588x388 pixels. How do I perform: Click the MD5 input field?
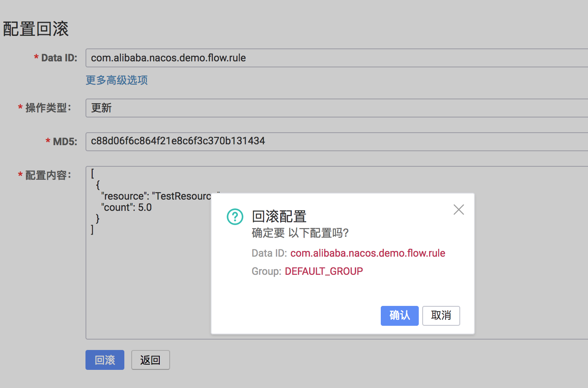(337, 141)
